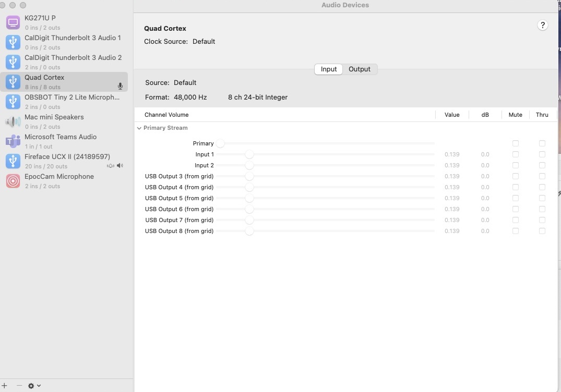Image resolution: width=561 pixels, height=392 pixels.
Task: Toggle Mute checkbox for Input 2
Action: [515, 165]
